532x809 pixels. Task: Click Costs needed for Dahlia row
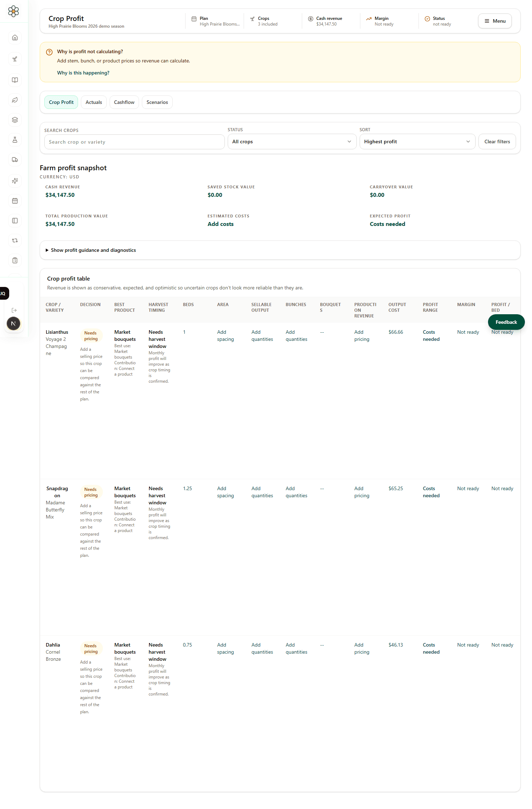pyautogui.click(x=431, y=648)
